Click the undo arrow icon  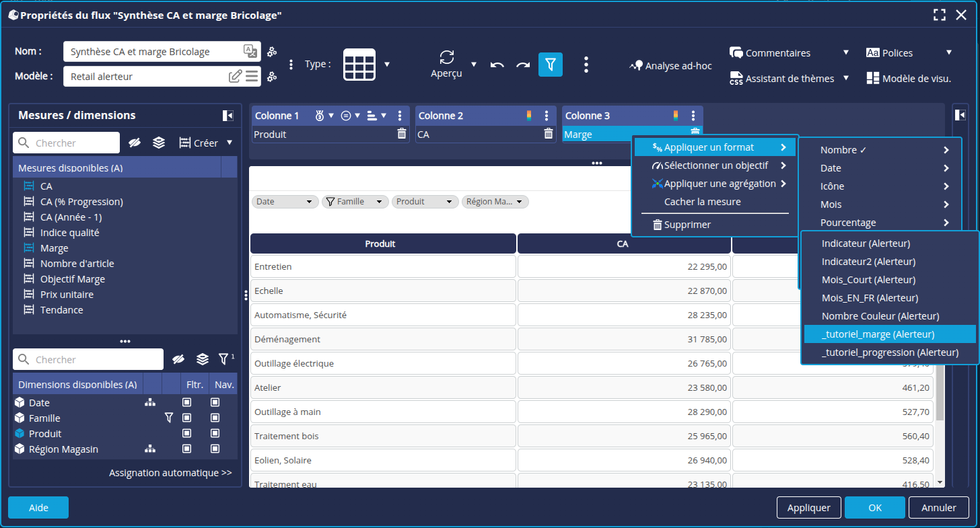tap(497, 65)
